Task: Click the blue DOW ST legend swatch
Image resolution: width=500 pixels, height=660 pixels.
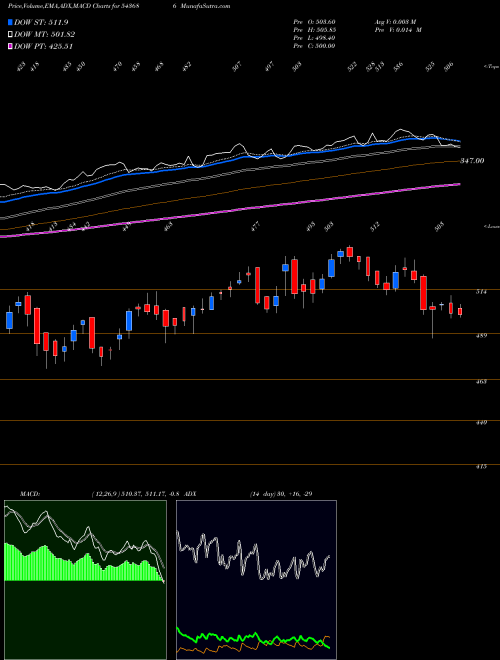Action: (10, 23)
